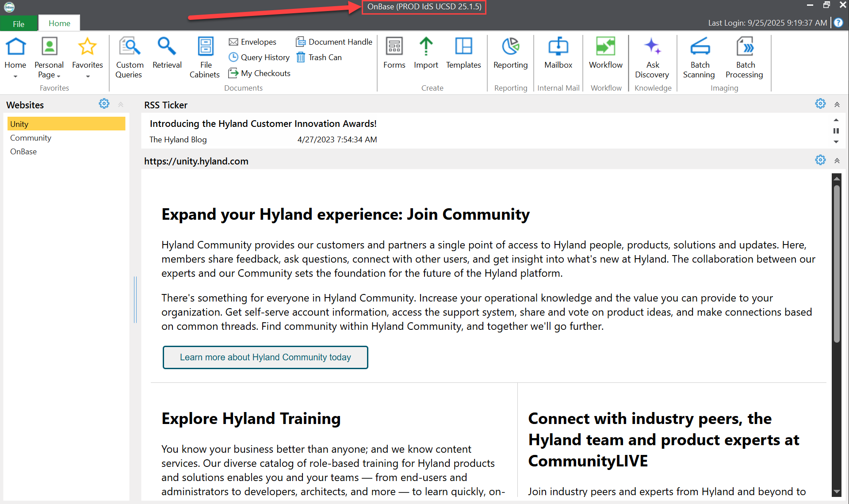The width and height of the screenshot is (849, 504).
Task: Open Document Handle lookup
Action: pos(334,42)
